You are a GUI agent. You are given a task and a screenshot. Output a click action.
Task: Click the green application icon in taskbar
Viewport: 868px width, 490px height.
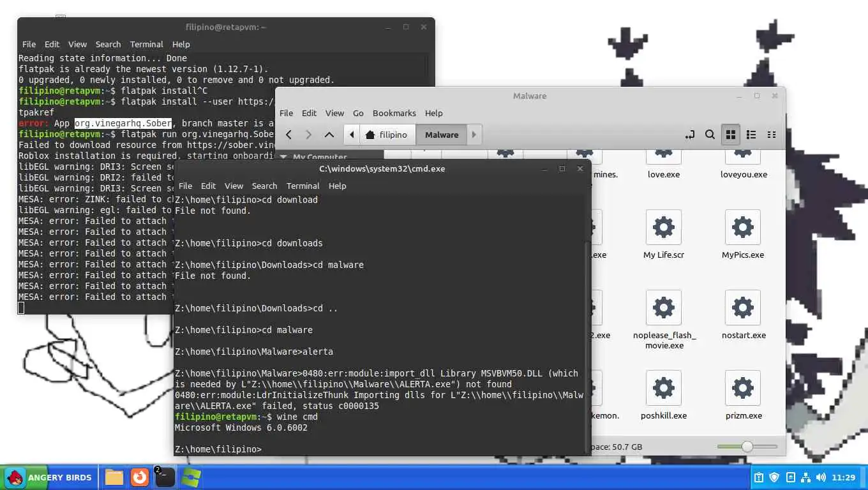(191, 477)
